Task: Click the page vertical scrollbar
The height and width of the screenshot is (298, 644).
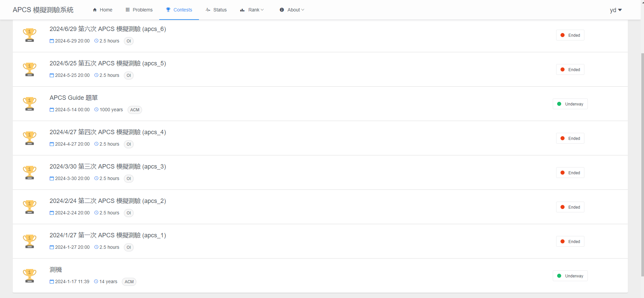Action: point(642,162)
